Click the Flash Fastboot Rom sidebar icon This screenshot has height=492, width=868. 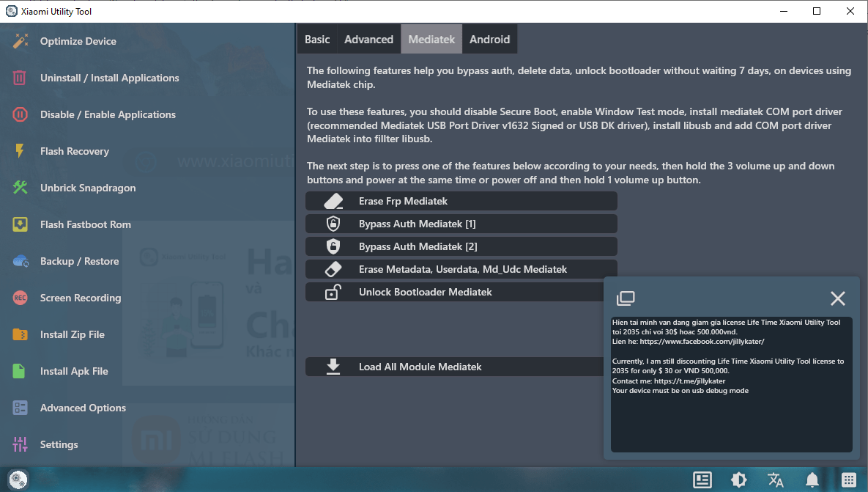(x=20, y=224)
